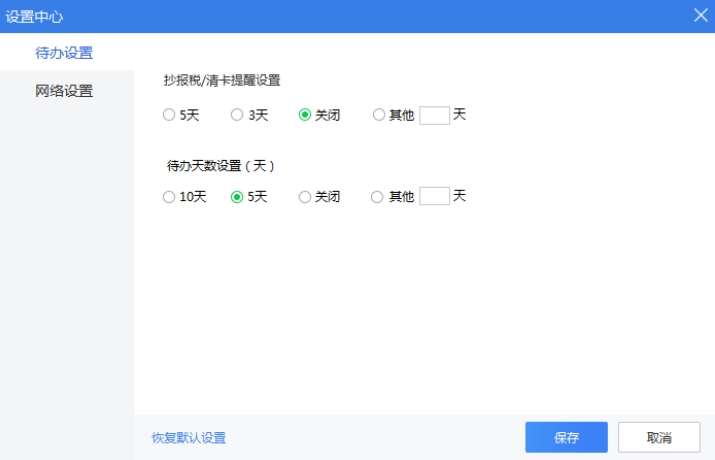Select 关闭 for 待办天数设置
The image size is (715, 460).
click(x=305, y=197)
